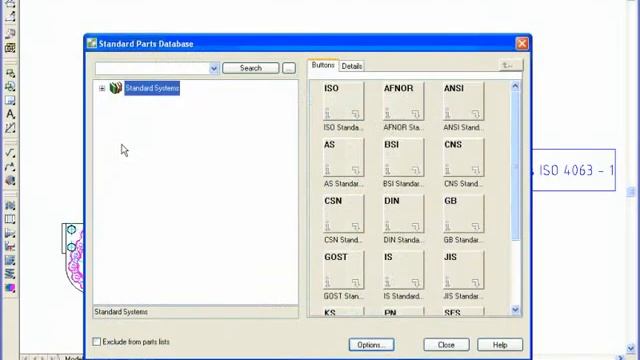Select the BSI standards button
The image size is (640, 360).
[x=403, y=158]
